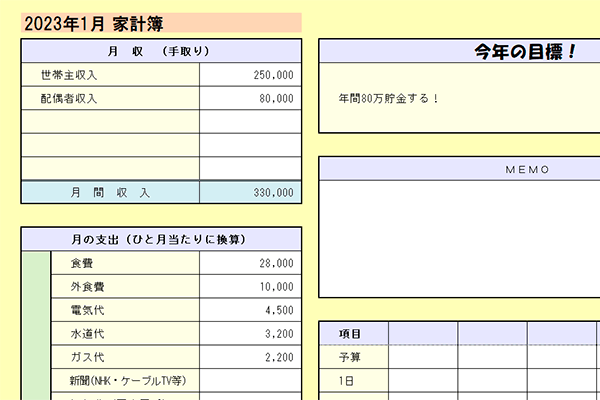Click the 予算 row label cell
The image size is (600, 400).
pos(353,357)
